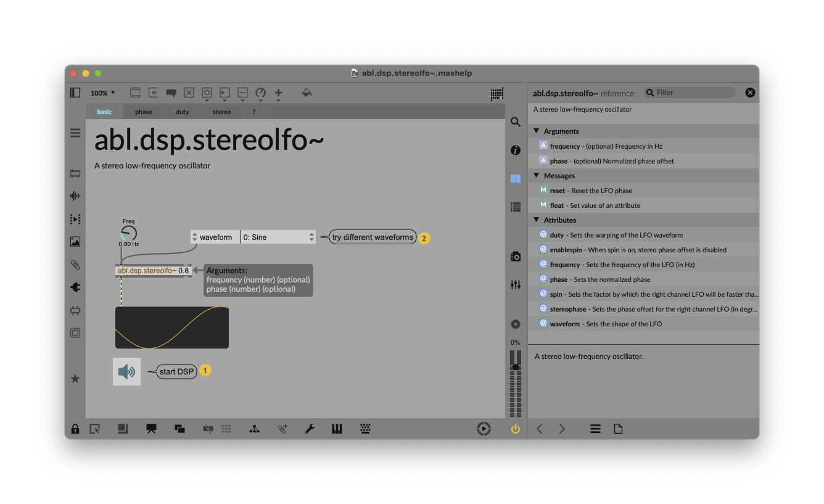
Task: Click the stereophase attribute entry
Action: (x=645, y=309)
